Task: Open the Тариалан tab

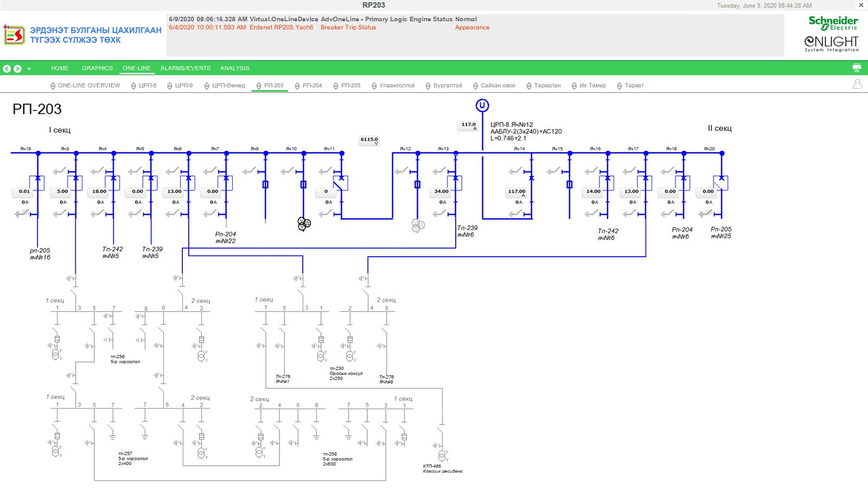Action: tap(544, 86)
